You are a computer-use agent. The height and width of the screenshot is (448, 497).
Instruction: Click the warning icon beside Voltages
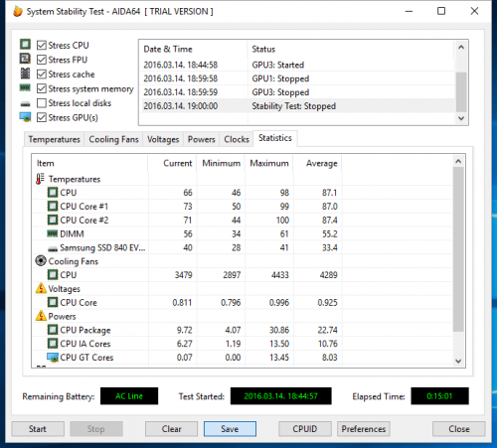41,288
